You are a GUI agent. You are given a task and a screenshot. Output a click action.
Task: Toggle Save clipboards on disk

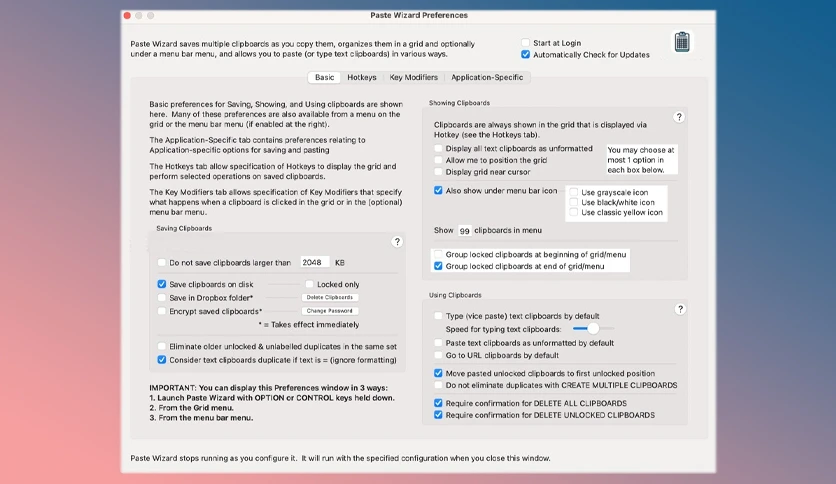point(162,284)
